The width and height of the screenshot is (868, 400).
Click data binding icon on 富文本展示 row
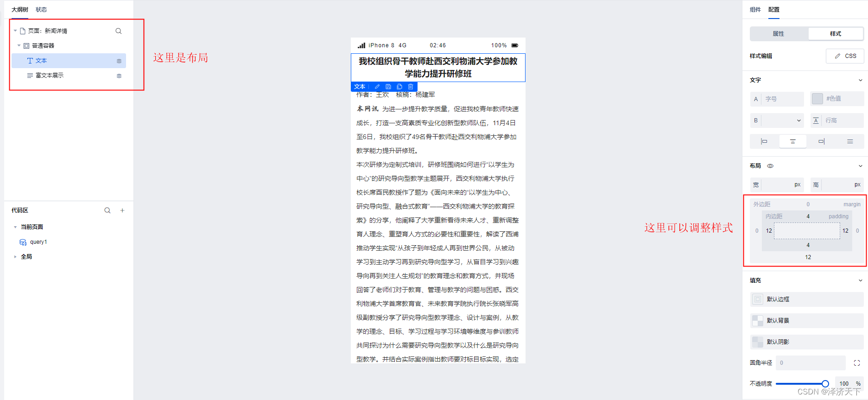[x=119, y=76]
